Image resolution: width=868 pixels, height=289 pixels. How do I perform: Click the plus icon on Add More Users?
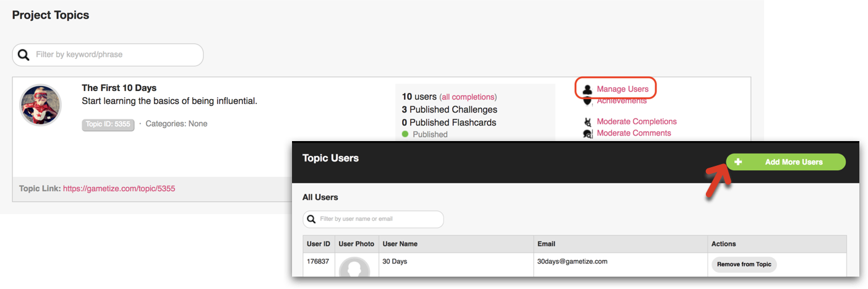pos(737,162)
